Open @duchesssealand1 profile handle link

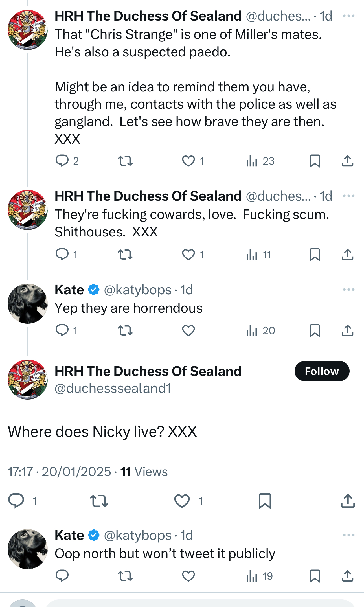[x=113, y=388]
